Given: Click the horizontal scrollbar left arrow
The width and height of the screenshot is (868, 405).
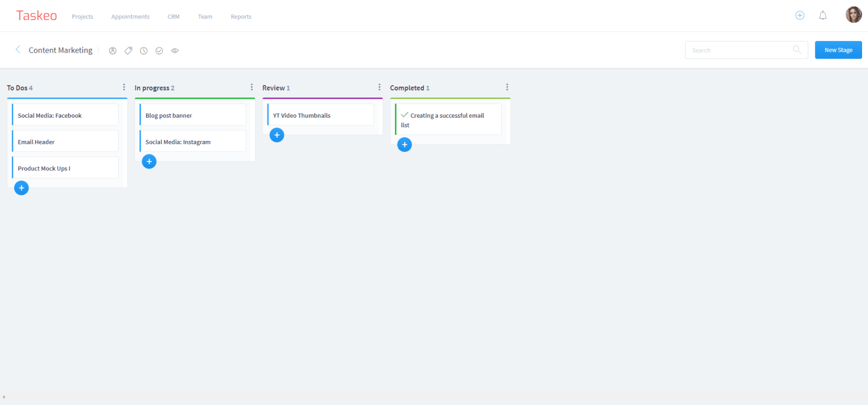Looking at the screenshot, I should [4, 397].
